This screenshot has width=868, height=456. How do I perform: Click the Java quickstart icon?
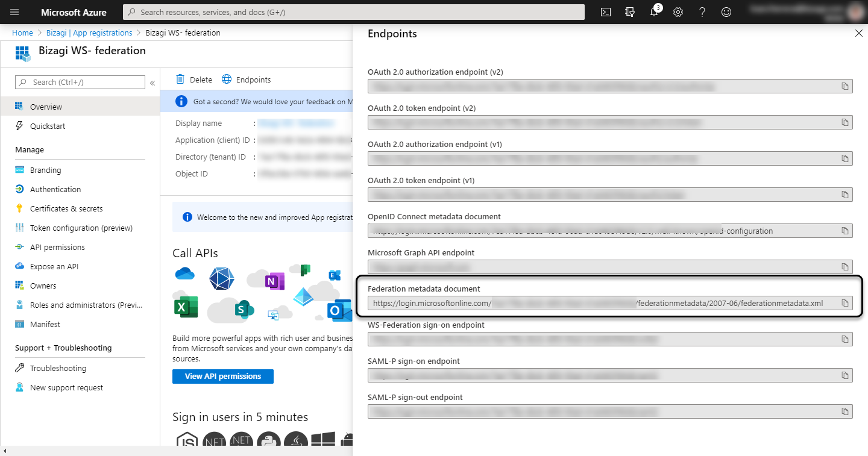[x=296, y=442]
